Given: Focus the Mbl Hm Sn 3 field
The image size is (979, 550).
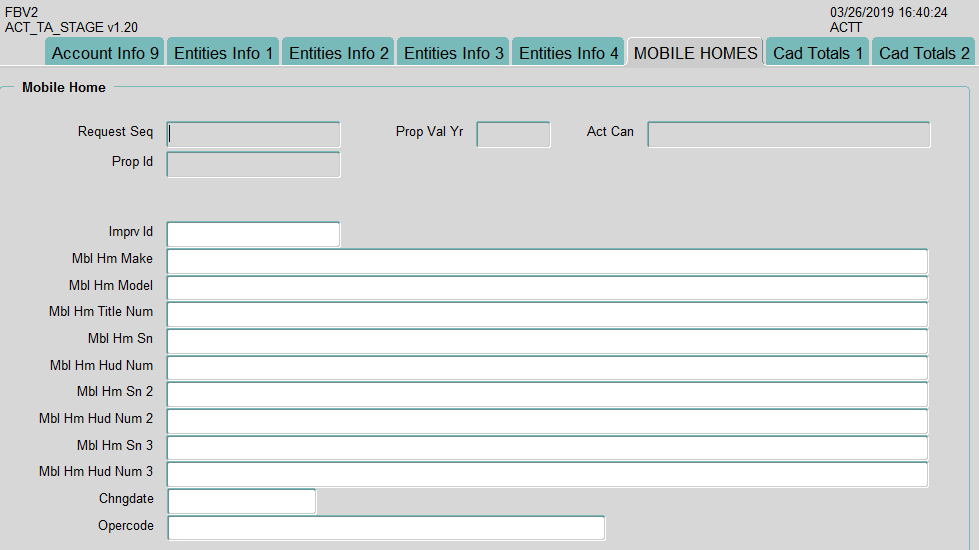Looking at the screenshot, I should click(x=547, y=448).
